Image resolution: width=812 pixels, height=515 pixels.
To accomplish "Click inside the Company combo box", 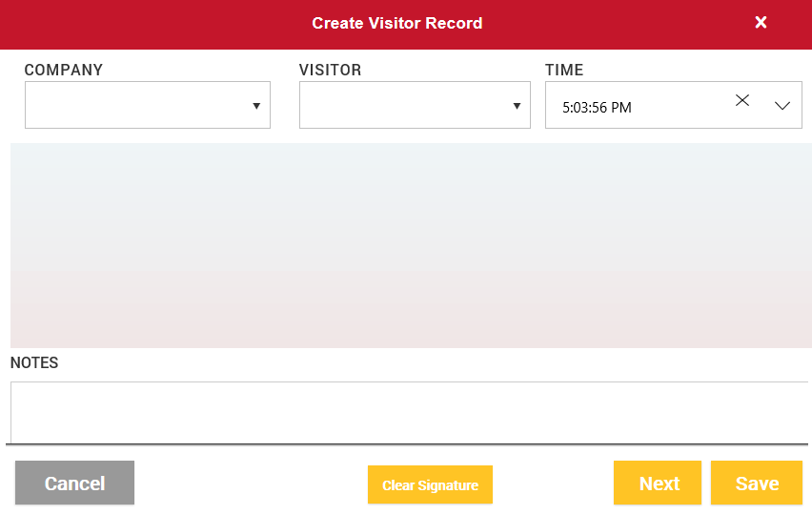I will pyautogui.click(x=133, y=105).
